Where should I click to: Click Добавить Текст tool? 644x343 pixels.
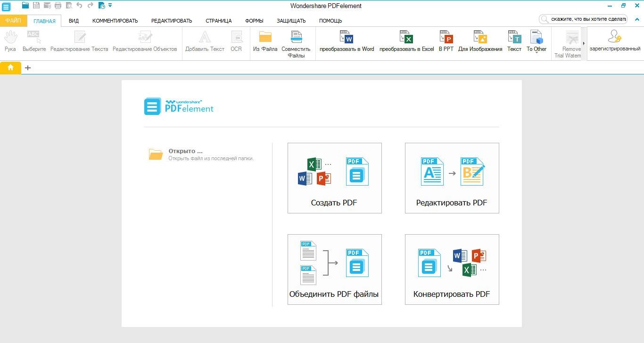coord(205,41)
